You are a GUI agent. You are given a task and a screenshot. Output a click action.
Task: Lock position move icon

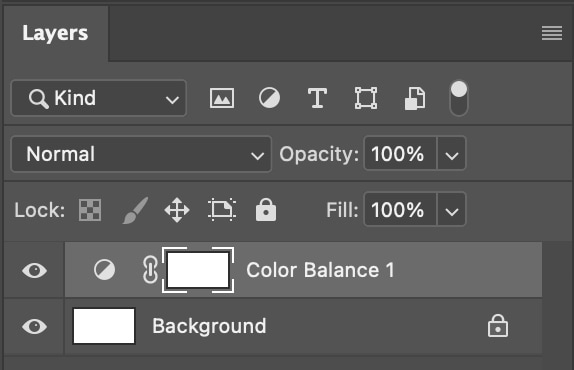[x=177, y=210]
